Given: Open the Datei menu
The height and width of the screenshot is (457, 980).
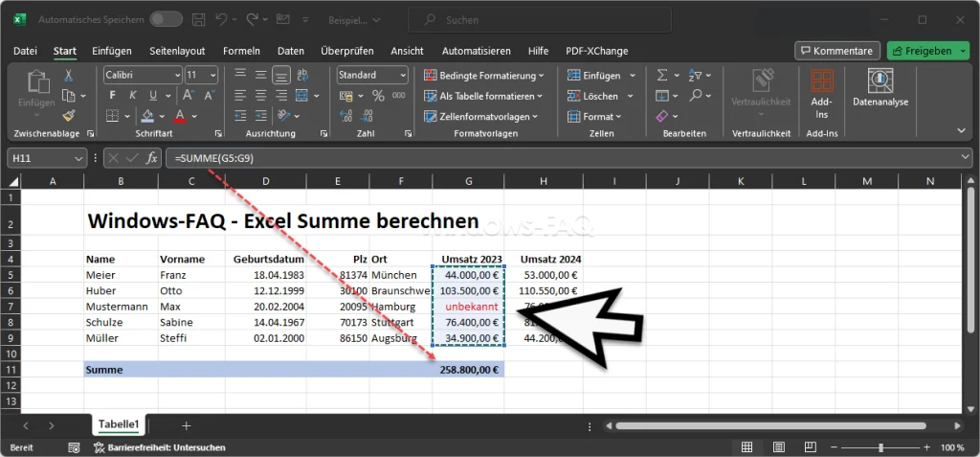Looking at the screenshot, I should click(25, 52).
